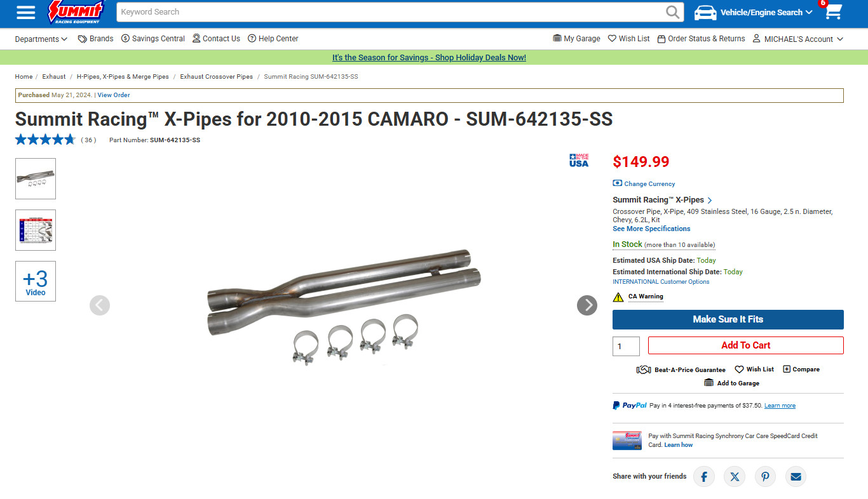Open the +3 Video thumbnail
Screen dimensions: 868x499
click(36, 281)
